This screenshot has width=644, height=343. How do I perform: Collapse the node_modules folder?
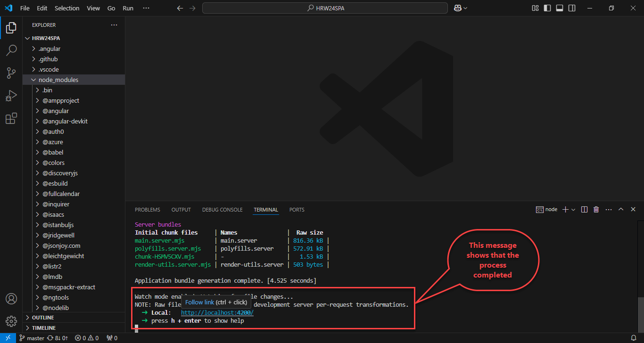pos(58,80)
